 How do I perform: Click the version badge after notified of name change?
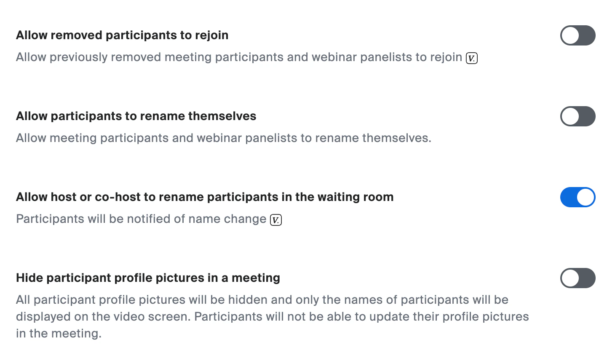[x=276, y=219]
